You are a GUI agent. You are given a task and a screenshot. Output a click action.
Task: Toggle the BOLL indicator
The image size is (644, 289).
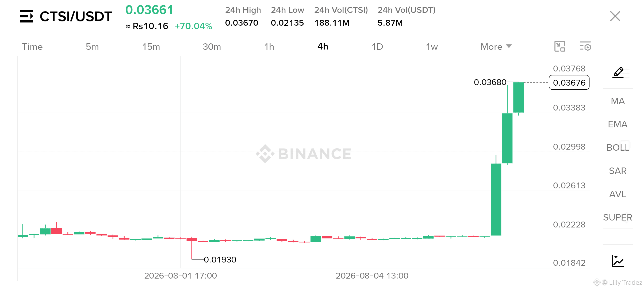(618, 148)
